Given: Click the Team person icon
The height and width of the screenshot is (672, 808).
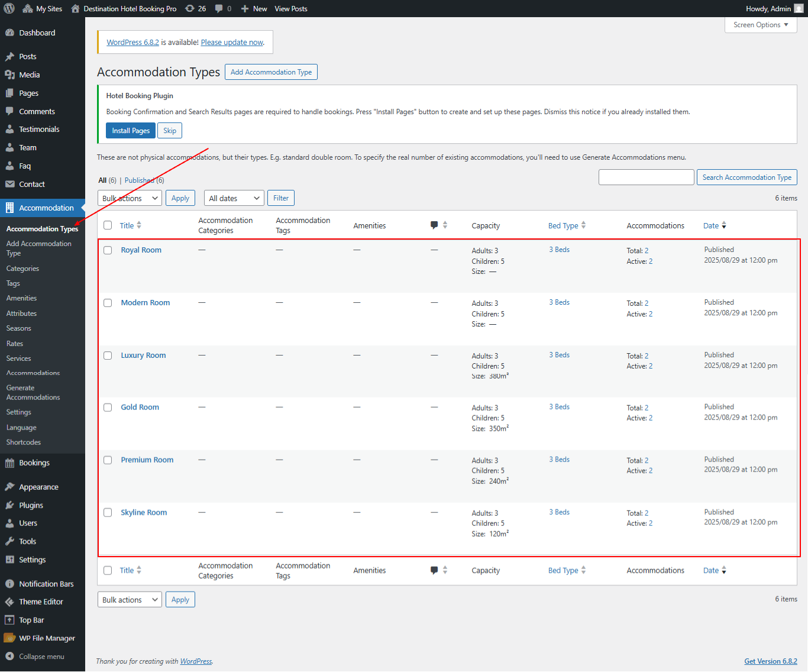Looking at the screenshot, I should [9, 147].
